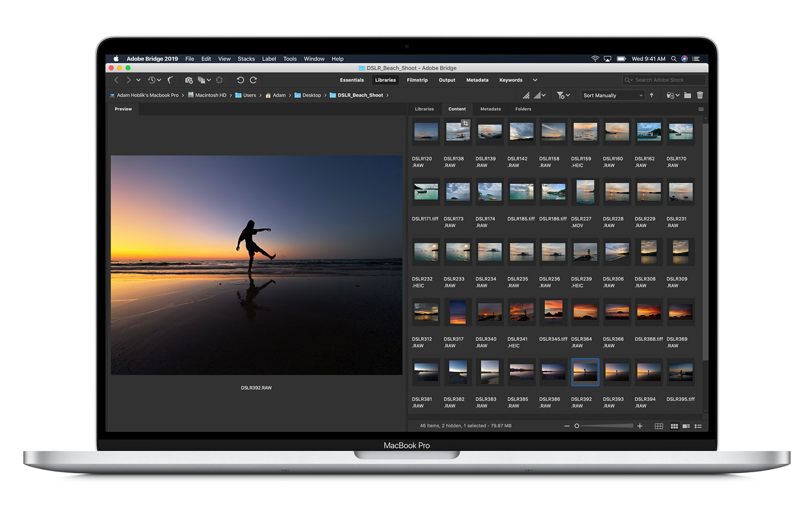Viewport: 812px width, 514px height.
Task: Open the Tools menu
Action: 290,59
